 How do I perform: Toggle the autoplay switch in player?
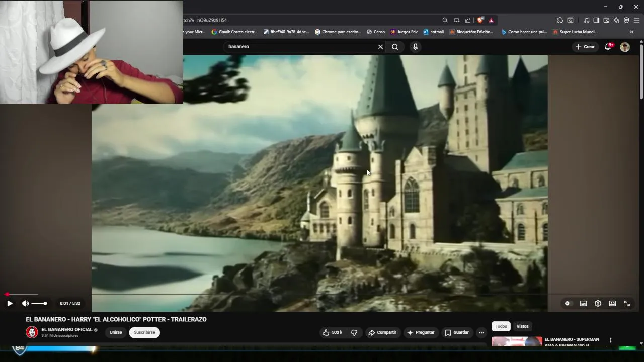567,303
